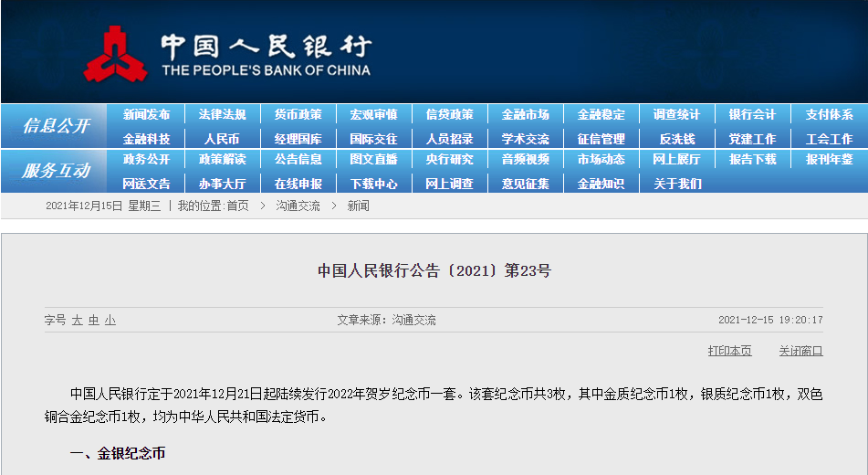The width and height of the screenshot is (868, 475).
Task: Go to 办事大厅 page
Action: [x=222, y=184]
